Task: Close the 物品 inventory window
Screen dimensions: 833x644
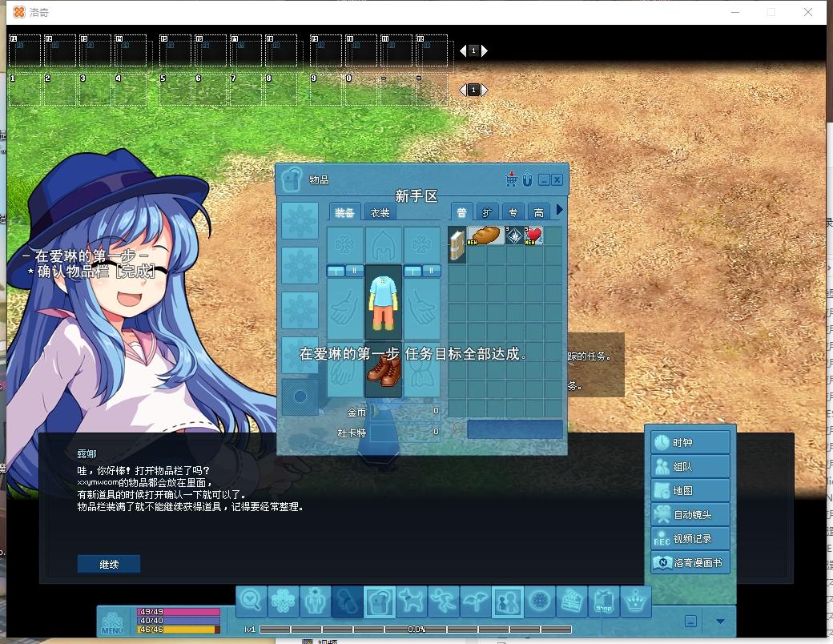Action: [x=557, y=180]
